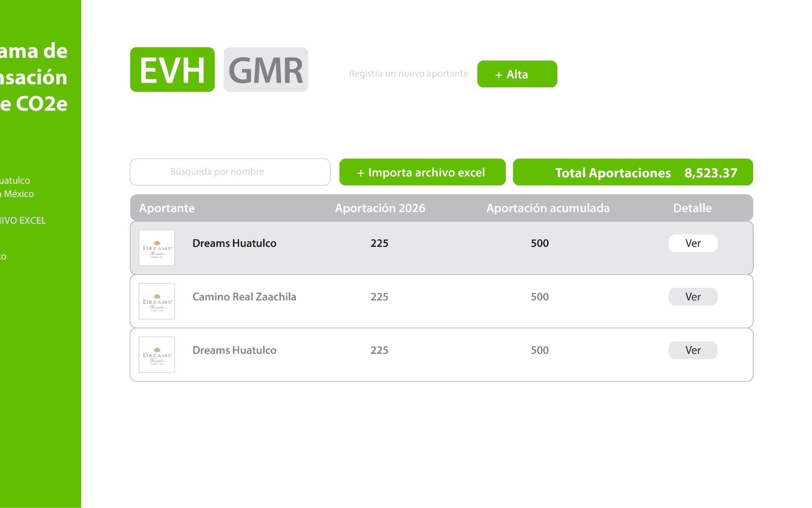Click the 500 value in the highlighted first row
812x508 pixels.
pyautogui.click(x=539, y=243)
